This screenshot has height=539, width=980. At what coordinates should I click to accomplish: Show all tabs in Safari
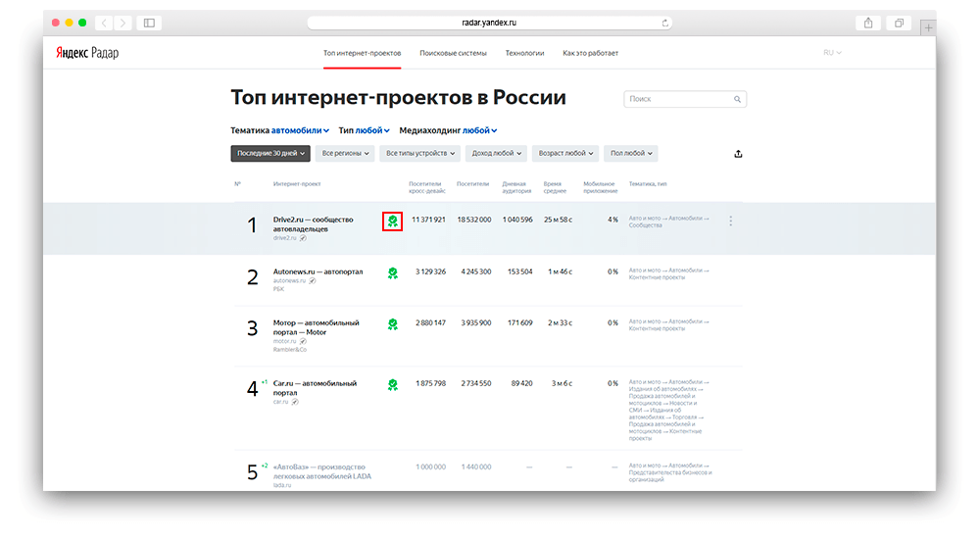[x=899, y=24]
